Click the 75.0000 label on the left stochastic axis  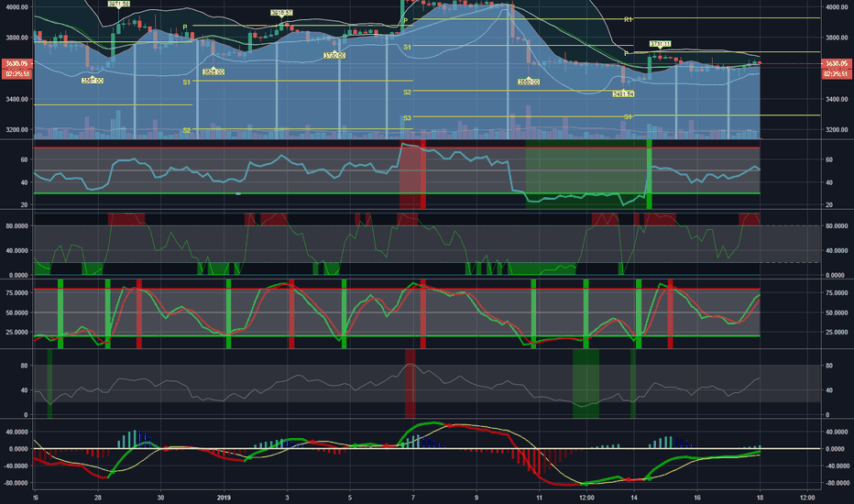pyautogui.click(x=18, y=292)
